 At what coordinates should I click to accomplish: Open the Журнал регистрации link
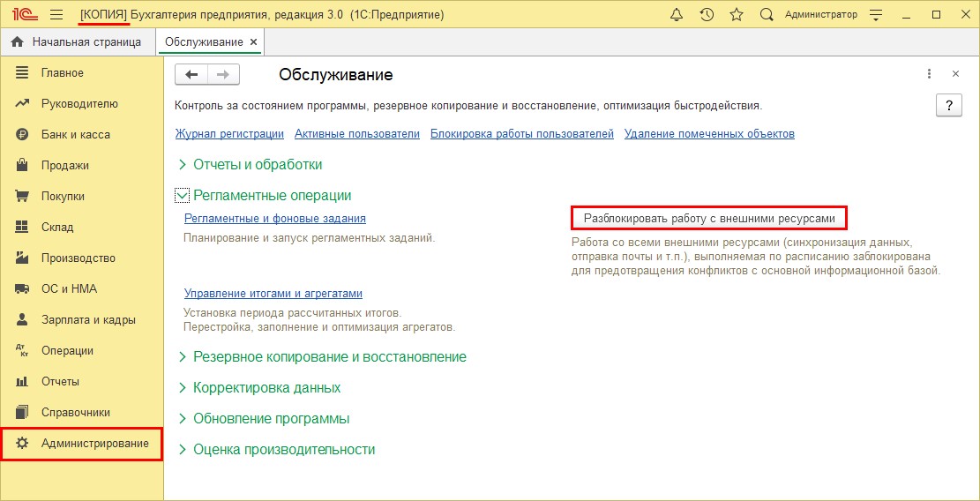click(229, 134)
